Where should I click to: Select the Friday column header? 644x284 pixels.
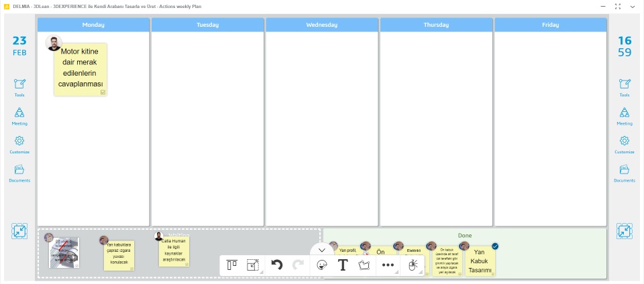click(550, 25)
